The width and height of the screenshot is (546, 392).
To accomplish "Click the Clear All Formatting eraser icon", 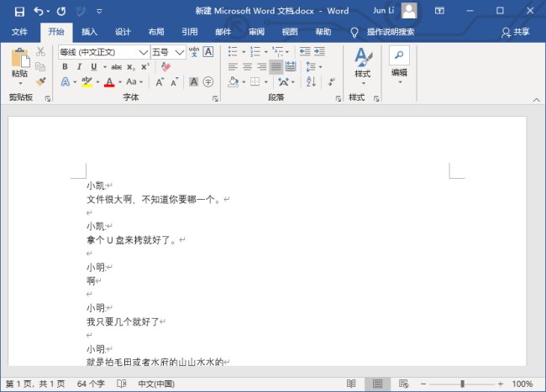I will tap(165, 66).
